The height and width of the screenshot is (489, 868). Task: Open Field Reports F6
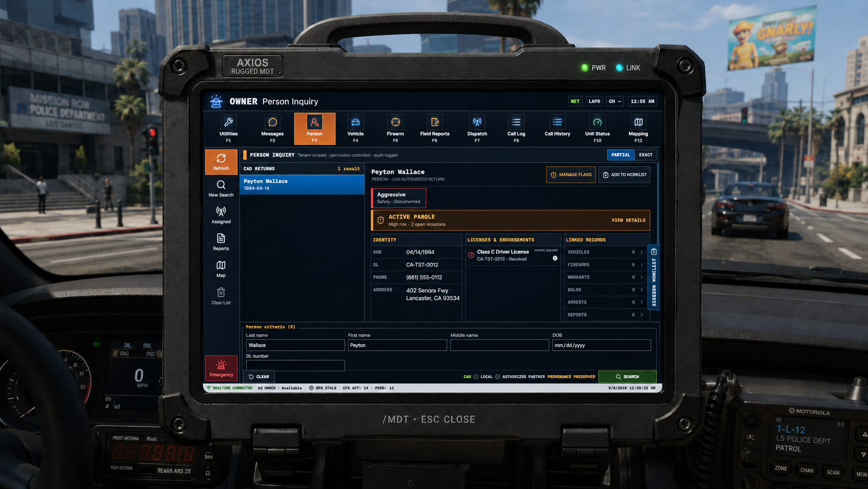tap(435, 128)
